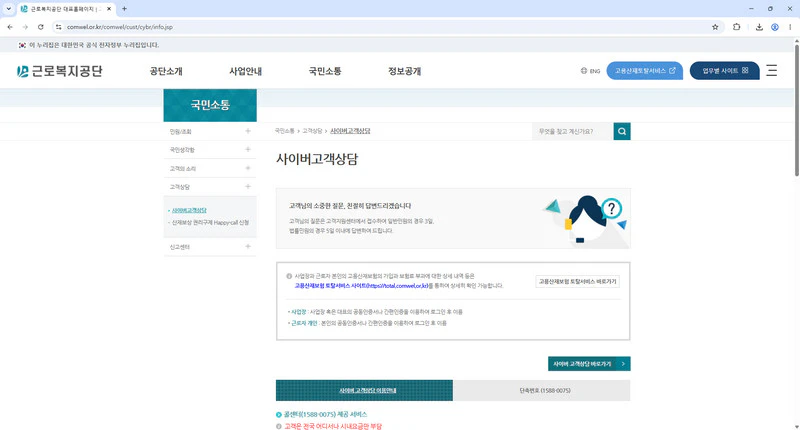Click the teal search magnifier button

tap(621, 131)
